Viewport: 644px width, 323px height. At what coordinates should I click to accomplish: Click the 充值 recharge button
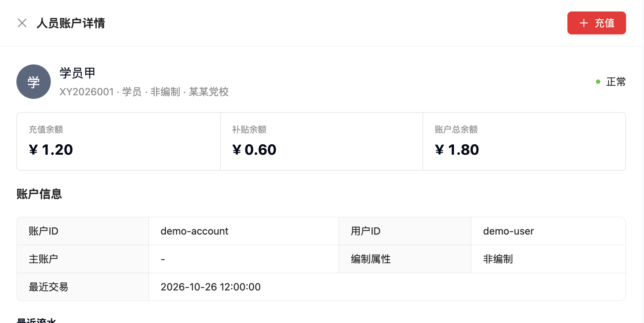(596, 23)
